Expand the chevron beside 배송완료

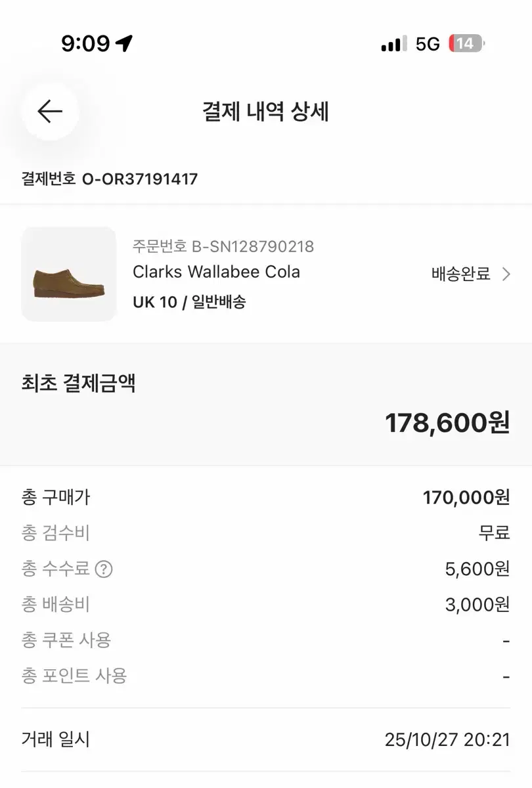pyautogui.click(x=506, y=274)
